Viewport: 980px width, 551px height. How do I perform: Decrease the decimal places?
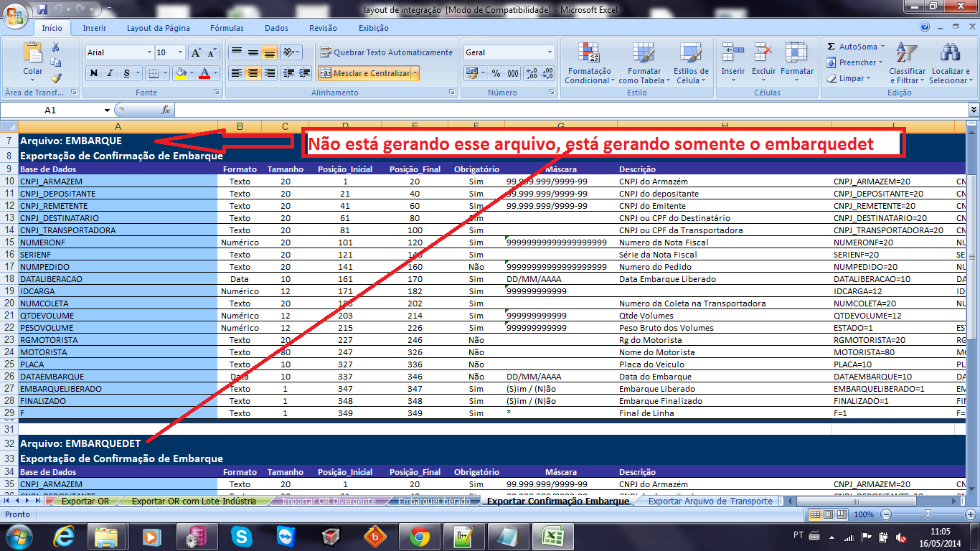coord(547,73)
